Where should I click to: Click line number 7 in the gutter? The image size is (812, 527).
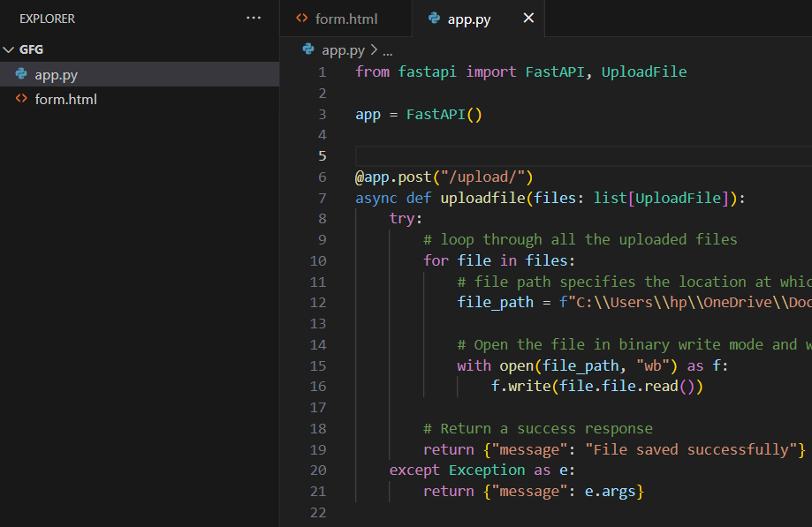click(x=322, y=198)
